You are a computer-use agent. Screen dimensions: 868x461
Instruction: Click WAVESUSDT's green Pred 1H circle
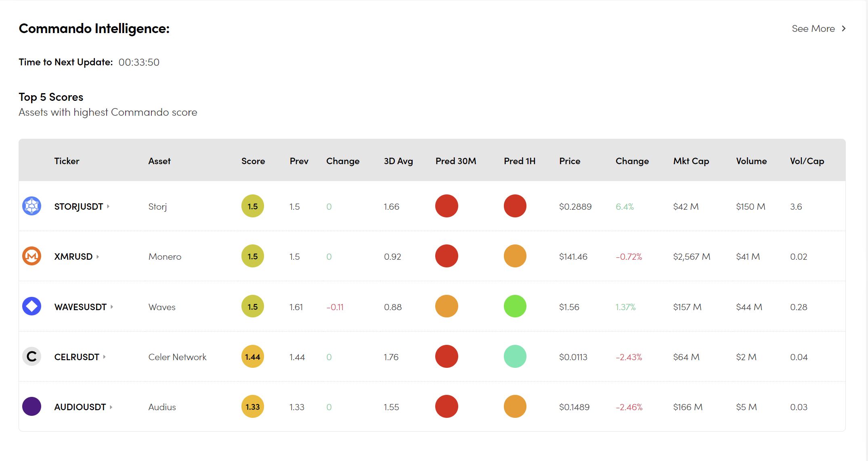[x=515, y=307]
